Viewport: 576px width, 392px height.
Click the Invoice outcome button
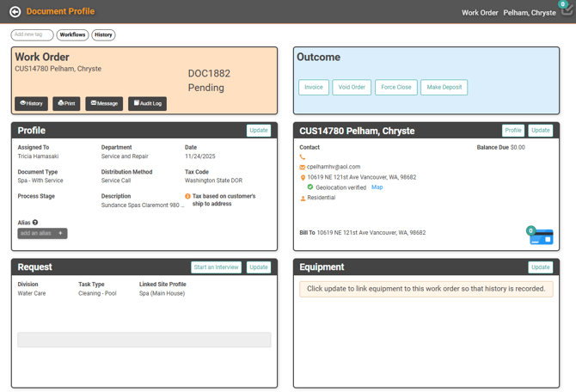pos(314,87)
